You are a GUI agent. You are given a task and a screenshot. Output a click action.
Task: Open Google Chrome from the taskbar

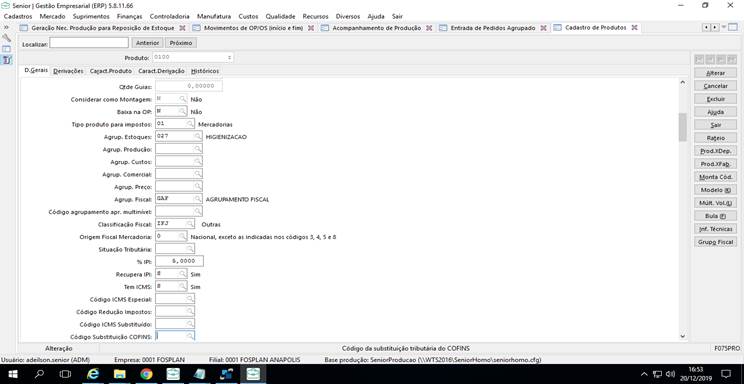146,374
